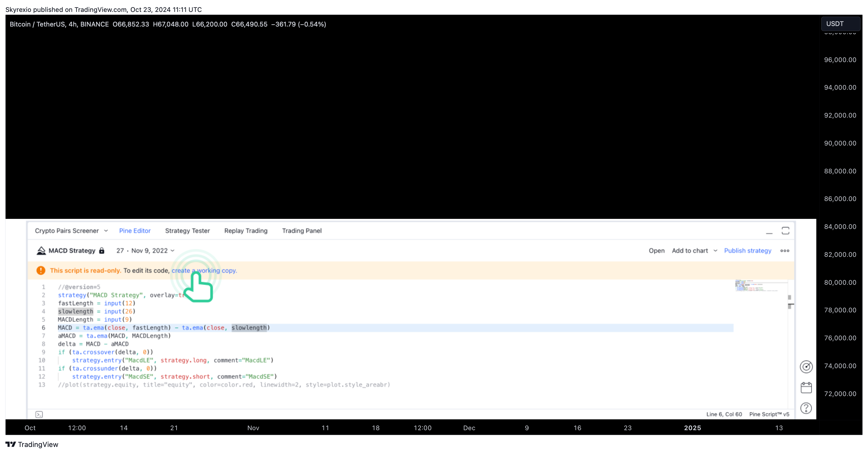Open the calendar icon in right sidebar
The width and height of the screenshot is (868, 454).
[806, 388]
